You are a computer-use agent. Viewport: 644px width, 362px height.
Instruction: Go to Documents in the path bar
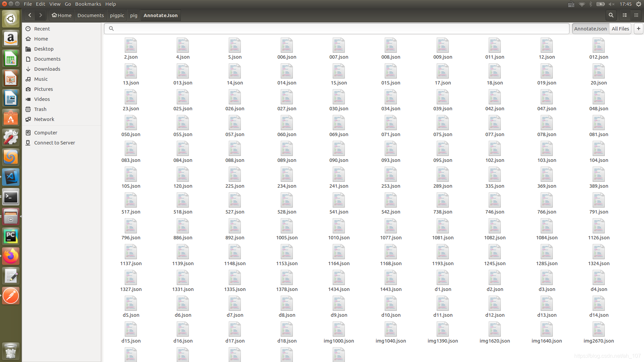(x=91, y=15)
